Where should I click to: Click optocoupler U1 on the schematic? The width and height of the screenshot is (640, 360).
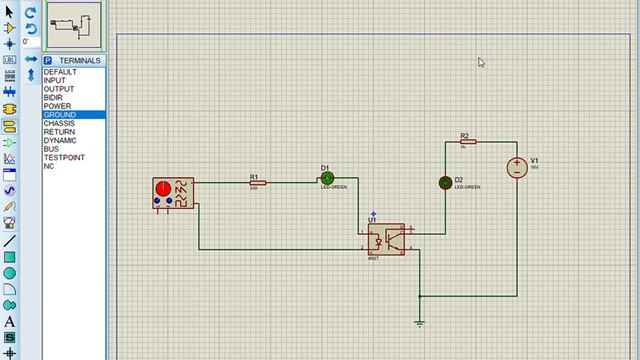click(x=386, y=239)
